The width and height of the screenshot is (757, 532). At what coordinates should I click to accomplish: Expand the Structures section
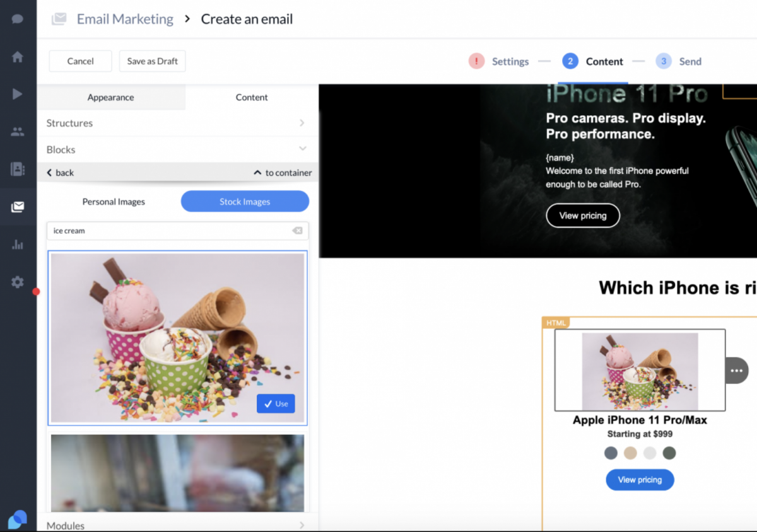tap(177, 123)
